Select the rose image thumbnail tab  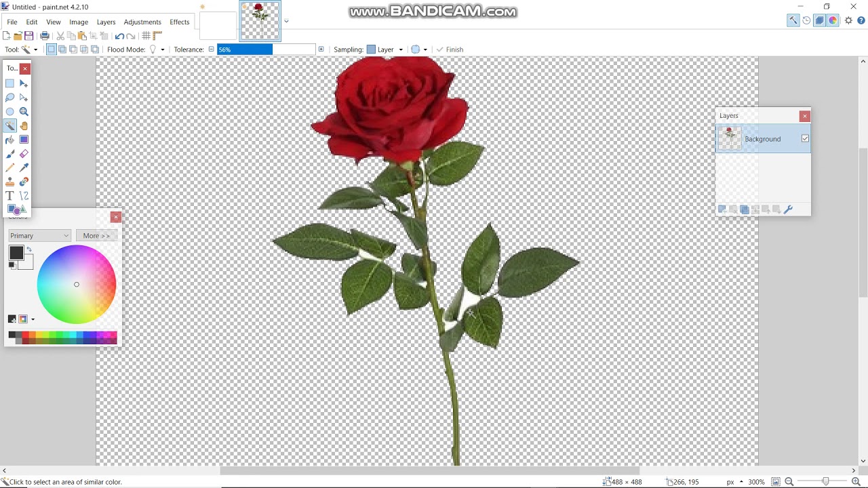pyautogui.click(x=260, y=21)
